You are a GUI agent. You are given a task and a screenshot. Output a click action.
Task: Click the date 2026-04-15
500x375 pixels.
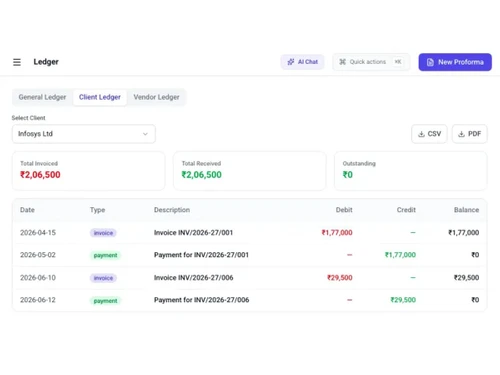coord(38,233)
